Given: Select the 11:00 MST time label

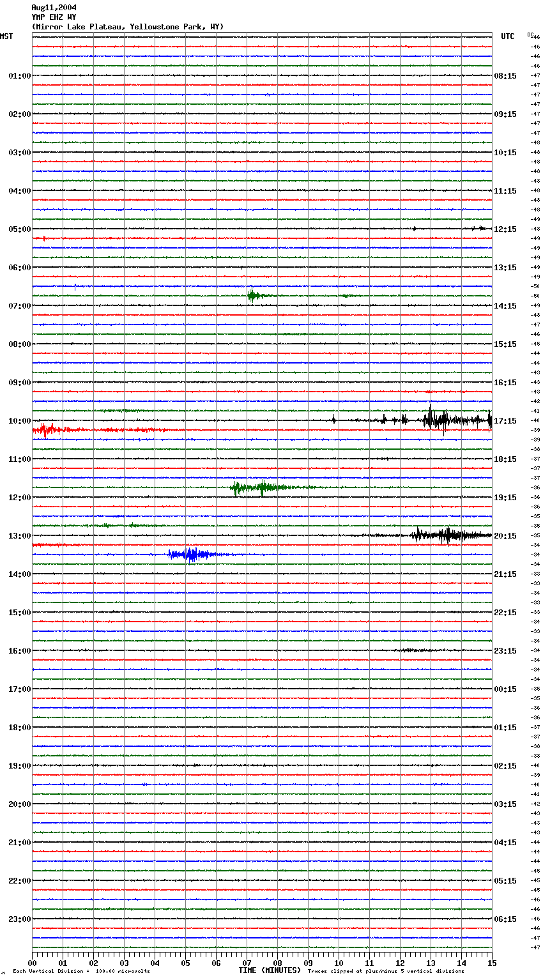Looking at the screenshot, I should click(x=20, y=459).
